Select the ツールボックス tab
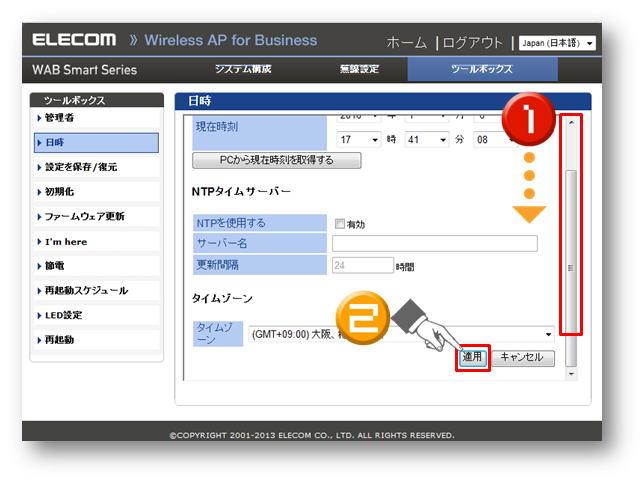The width and height of the screenshot is (644, 483). point(483,69)
